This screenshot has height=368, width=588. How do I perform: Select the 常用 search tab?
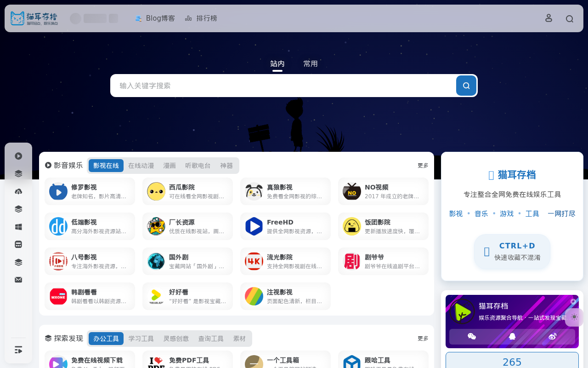(x=311, y=64)
